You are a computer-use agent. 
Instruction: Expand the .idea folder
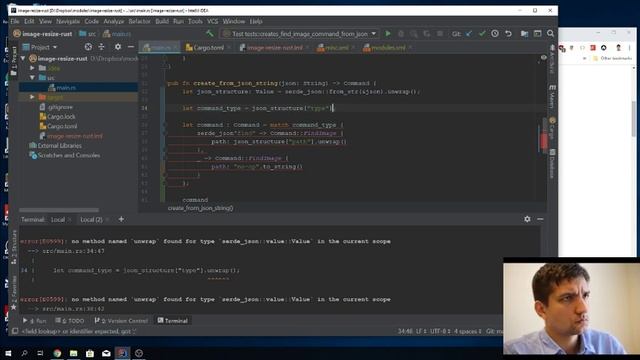tap(32, 68)
